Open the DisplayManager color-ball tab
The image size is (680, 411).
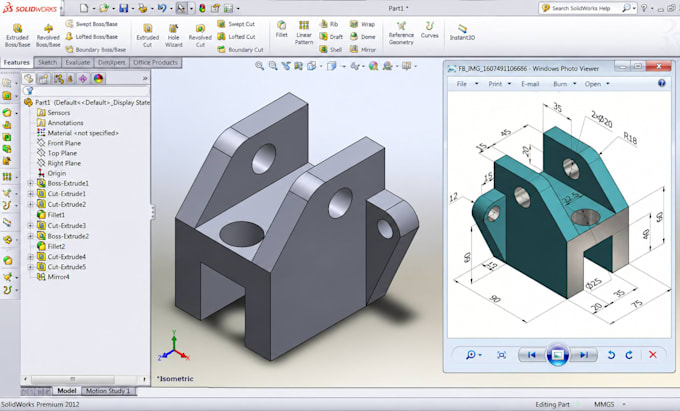point(98,78)
